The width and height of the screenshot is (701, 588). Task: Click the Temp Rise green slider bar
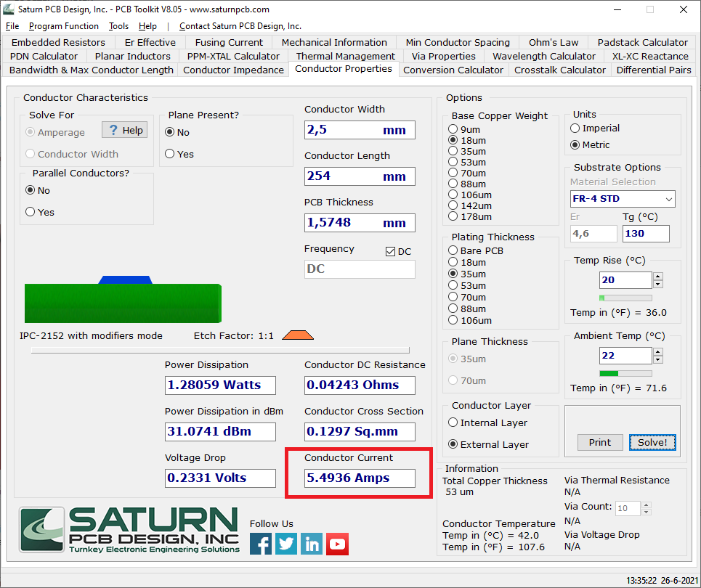(x=625, y=298)
